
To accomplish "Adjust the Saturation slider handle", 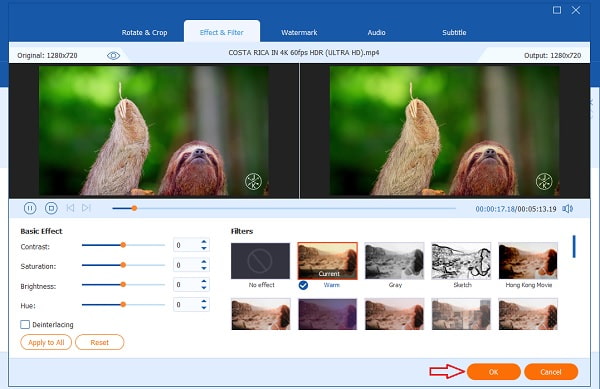I will point(123,265).
